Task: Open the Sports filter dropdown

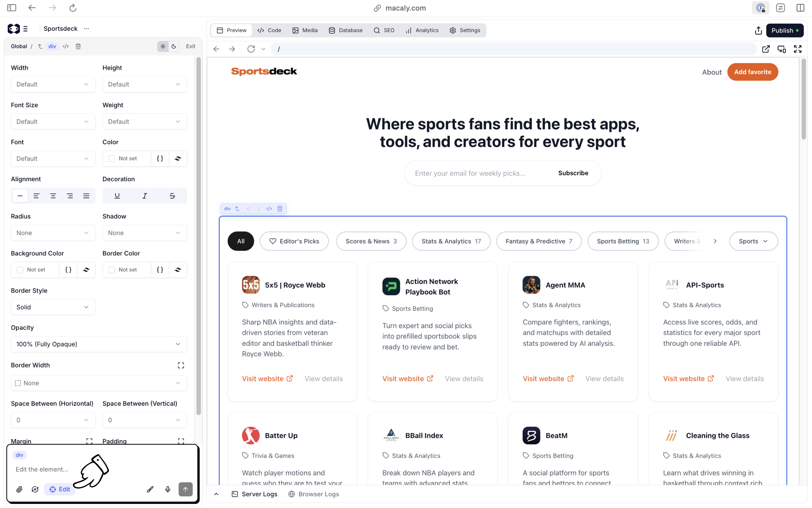Action: [753, 241]
